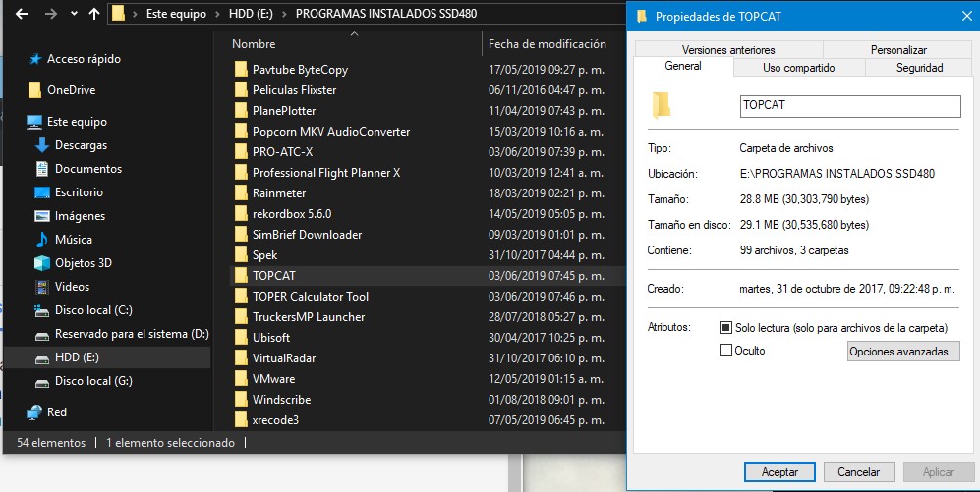Click folder icon of VMware
This screenshot has height=492, width=980.
click(241, 378)
